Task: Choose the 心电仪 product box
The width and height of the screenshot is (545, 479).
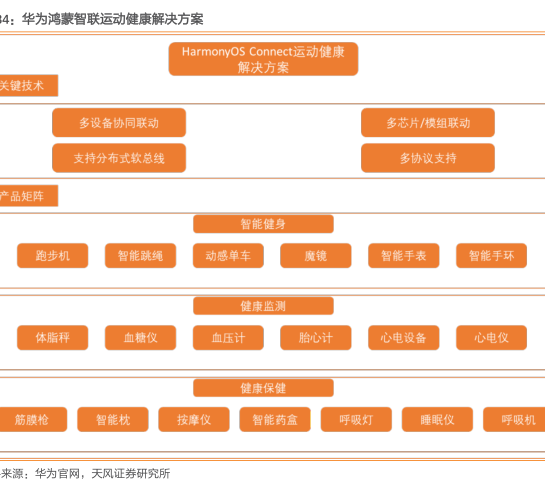Action: (491, 338)
